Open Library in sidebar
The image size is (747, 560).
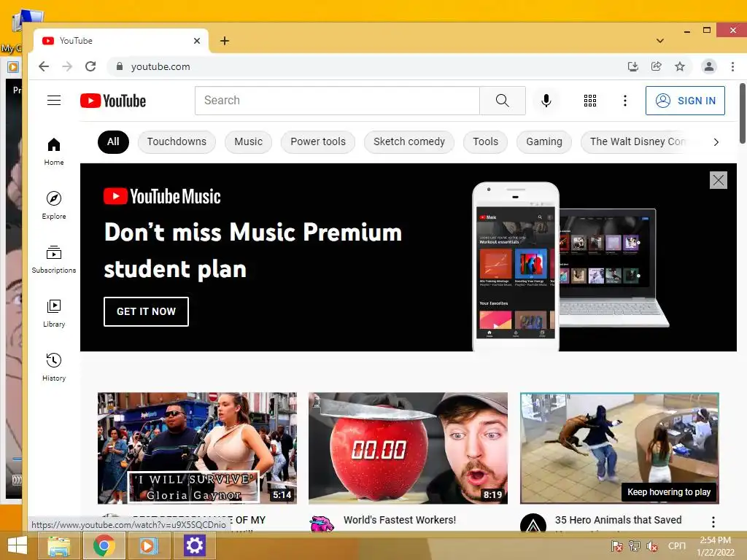[54, 314]
